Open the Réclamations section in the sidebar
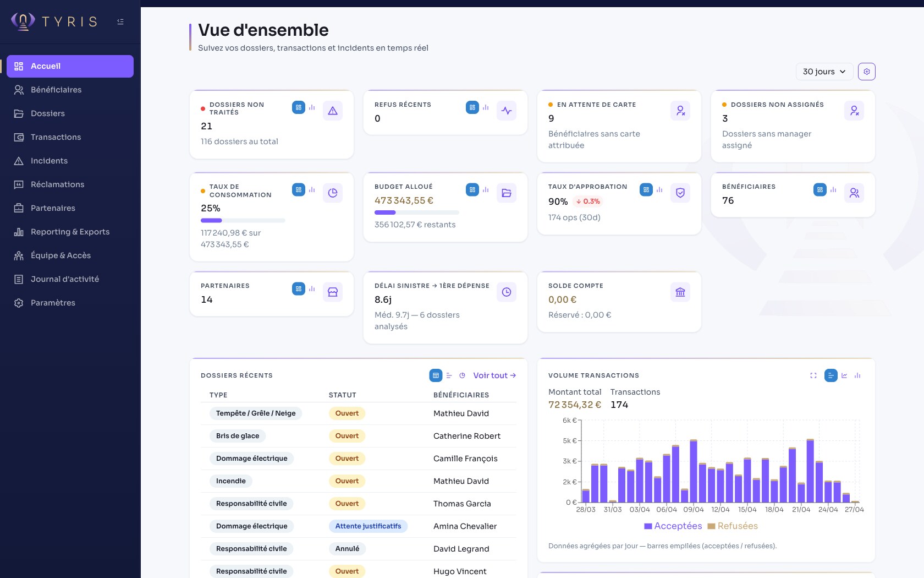The height and width of the screenshot is (578, 924). [57, 184]
